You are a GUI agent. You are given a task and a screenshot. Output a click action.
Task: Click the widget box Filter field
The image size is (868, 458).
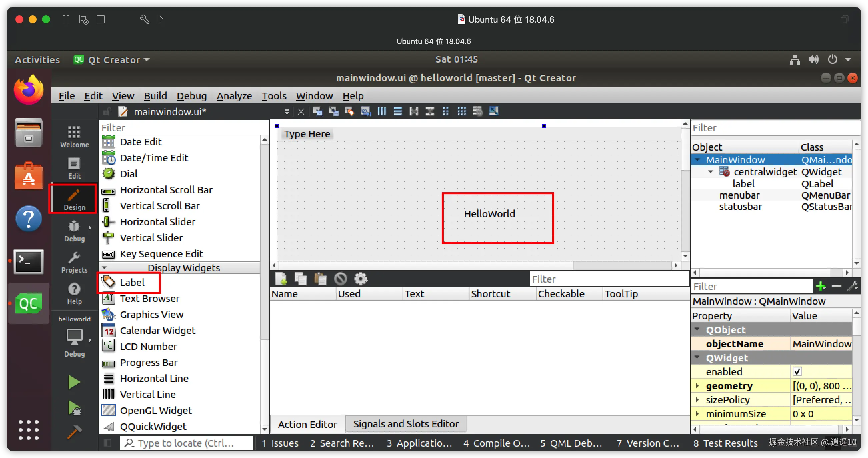(184, 128)
